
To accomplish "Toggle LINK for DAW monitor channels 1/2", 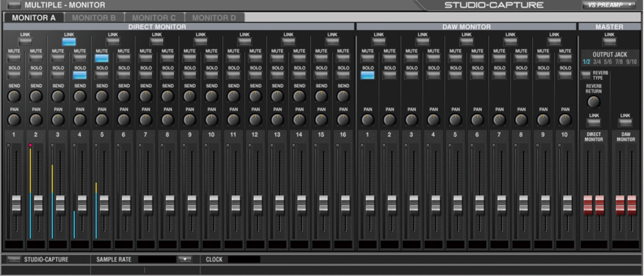I will click(x=379, y=41).
